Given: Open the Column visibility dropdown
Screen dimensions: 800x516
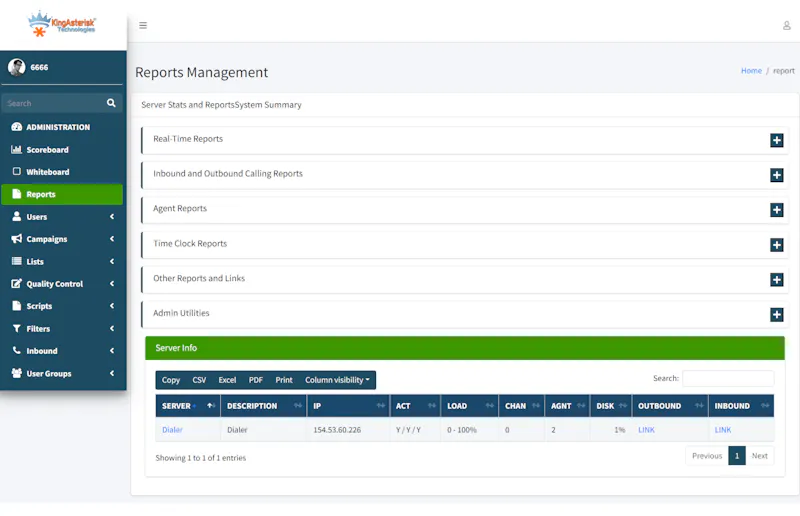Looking at the screenshot, I should (x=337, y=380).
